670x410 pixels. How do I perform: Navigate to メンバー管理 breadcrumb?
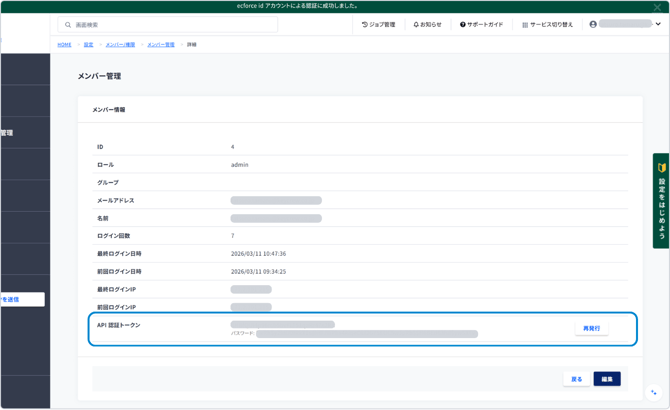click(161, 45)
